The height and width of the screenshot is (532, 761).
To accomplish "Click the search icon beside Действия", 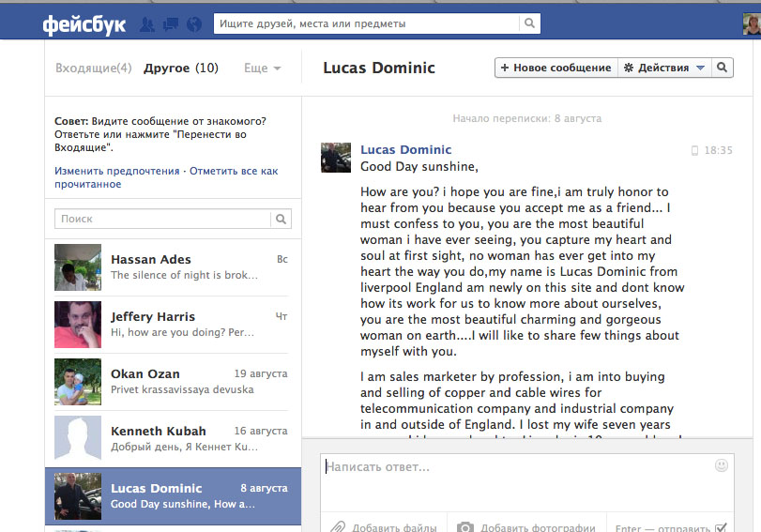I will click(x=722, y=68).
